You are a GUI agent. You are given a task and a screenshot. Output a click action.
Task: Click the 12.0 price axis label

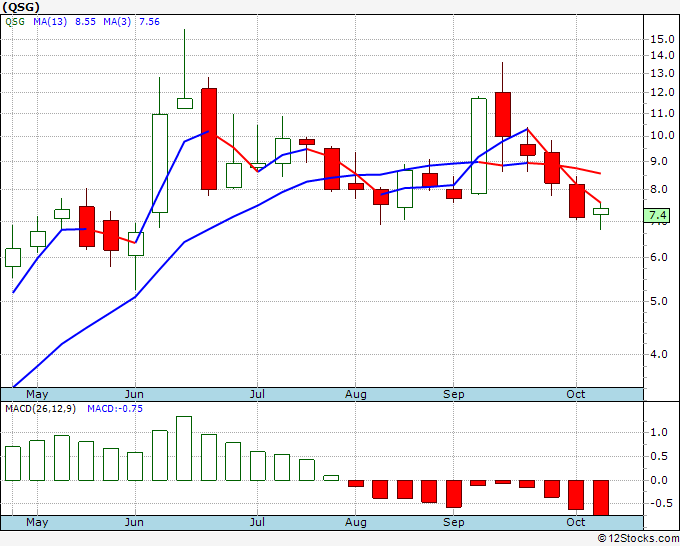point(662,92)
